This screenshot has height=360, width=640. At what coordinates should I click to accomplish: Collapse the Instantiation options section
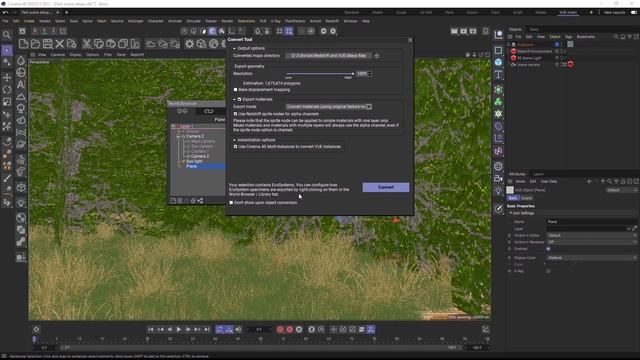[x=234, y=140]
